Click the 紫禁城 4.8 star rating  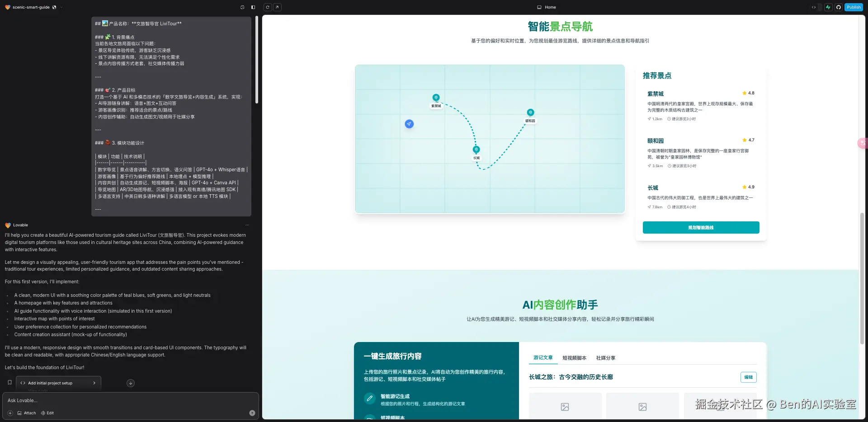(x=748, y=93)
